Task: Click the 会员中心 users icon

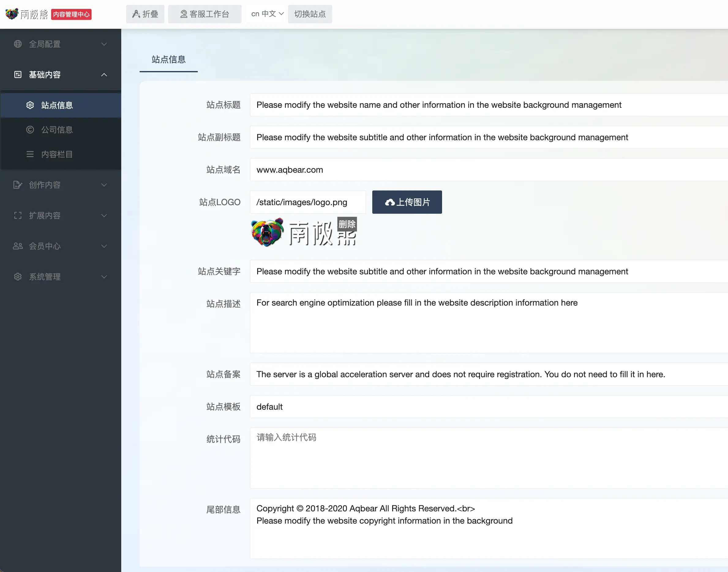Action: (x=18, y=246)
